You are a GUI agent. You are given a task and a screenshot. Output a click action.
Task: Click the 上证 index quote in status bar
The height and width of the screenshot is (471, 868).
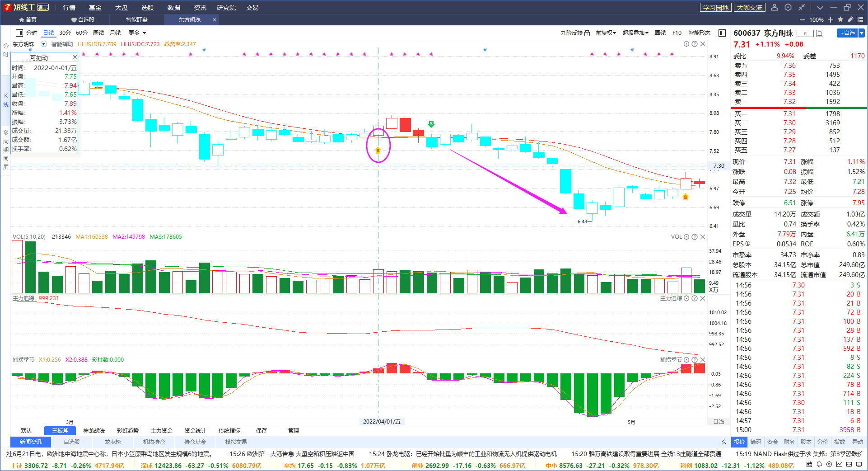68,466
